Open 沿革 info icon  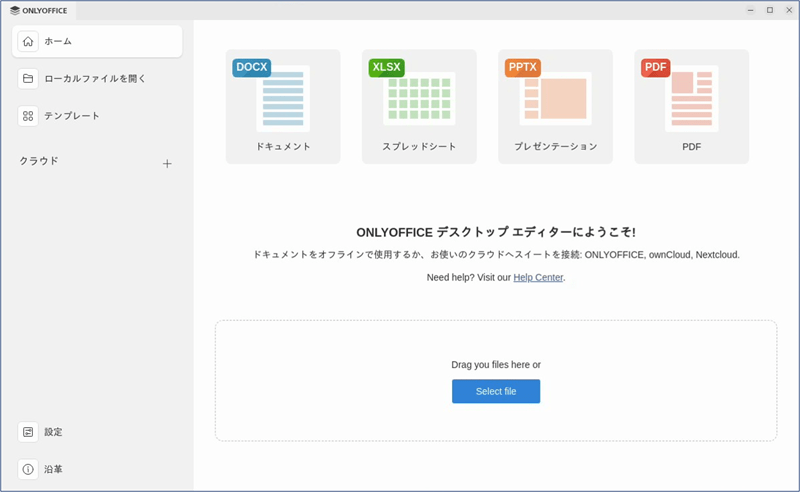(x=28, y=469)
